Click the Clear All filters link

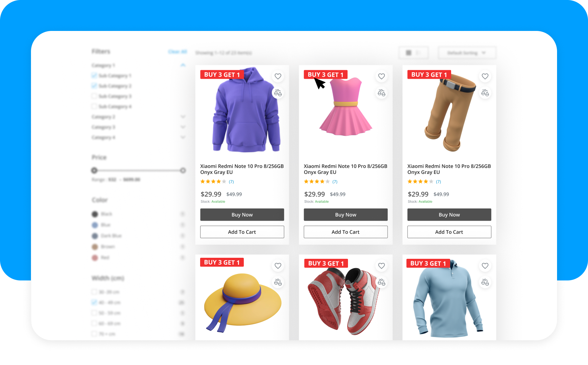pyautogui.click(x=177, y=52)
